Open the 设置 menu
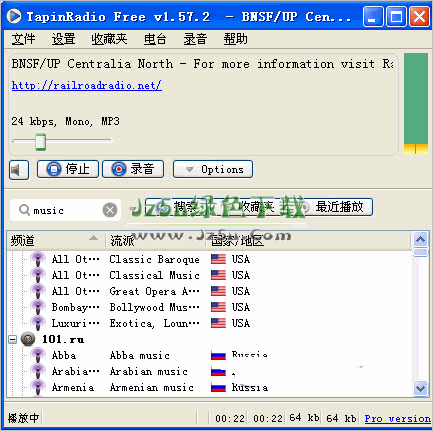433x431 pixels. click(63, 39)
